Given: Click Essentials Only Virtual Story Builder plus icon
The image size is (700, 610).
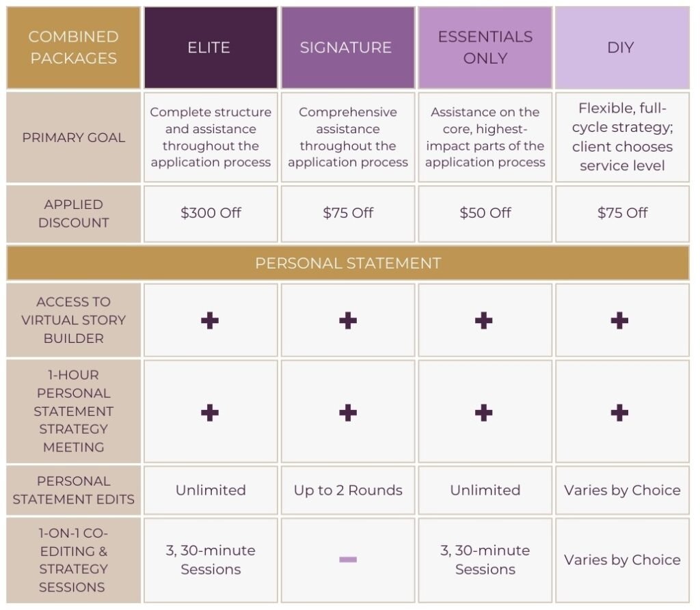Looking at the screenshot, I should click(484, 320).
